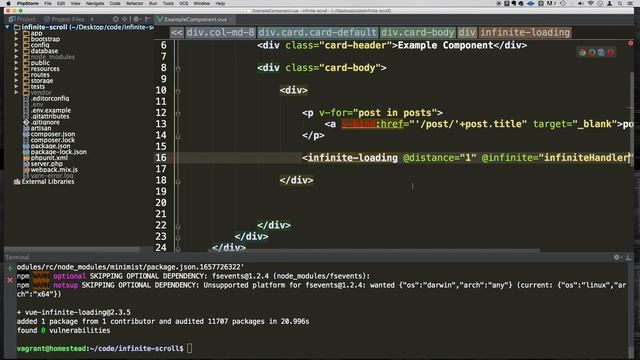Click fold marker on line 10 gutter
Viewport: 640px width, 360px height.
(178, 91)
